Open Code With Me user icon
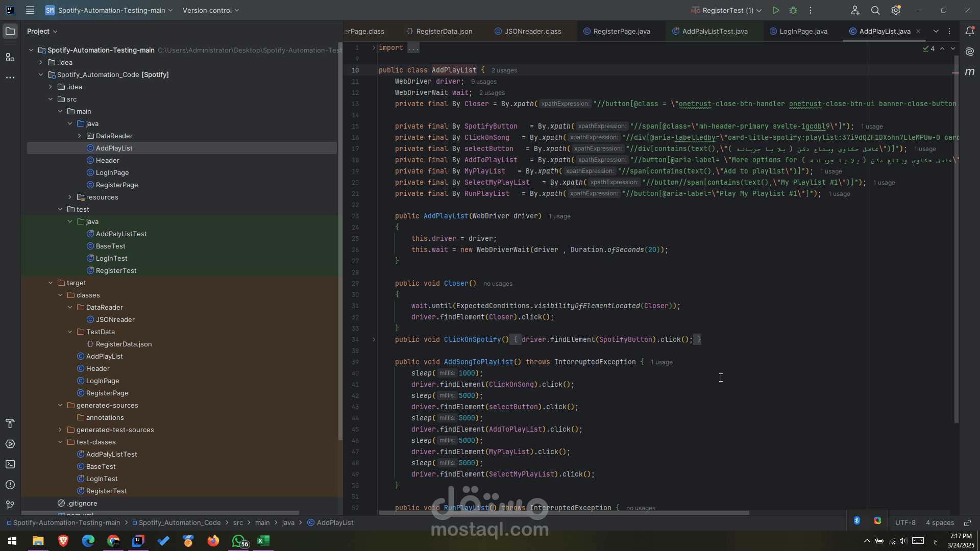The width and height of the screenshot is (980, 551). tap(855, 10)
